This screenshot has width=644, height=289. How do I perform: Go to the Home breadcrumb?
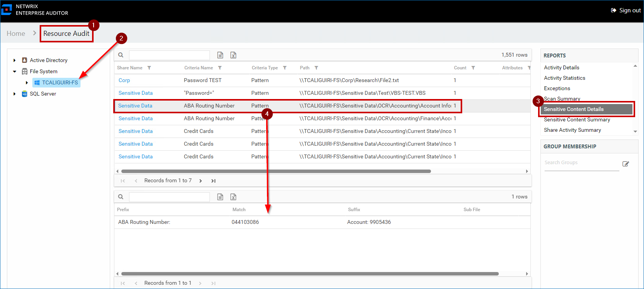[x=16, y=34]
